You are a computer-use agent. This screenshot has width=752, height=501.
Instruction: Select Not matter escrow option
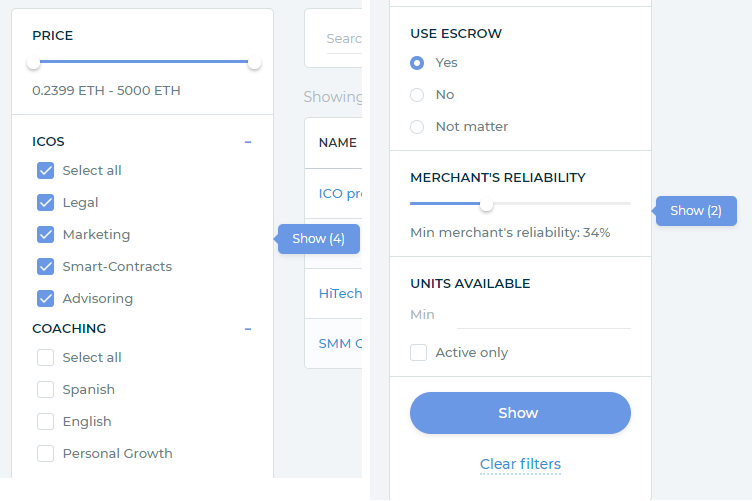click(418, 127)
